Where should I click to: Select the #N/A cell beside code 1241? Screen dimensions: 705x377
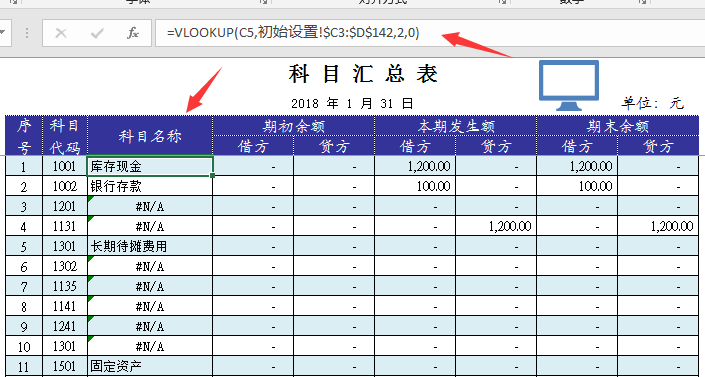point(150,326)
